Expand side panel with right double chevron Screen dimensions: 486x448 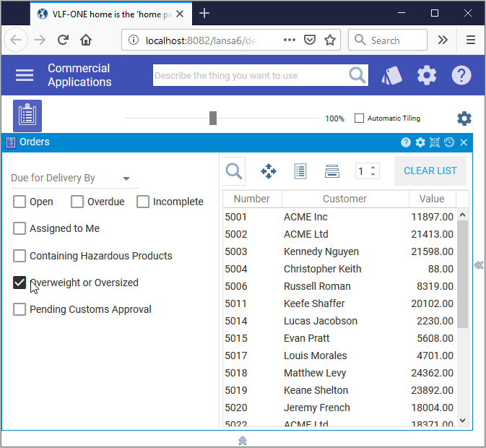[478, 266]
